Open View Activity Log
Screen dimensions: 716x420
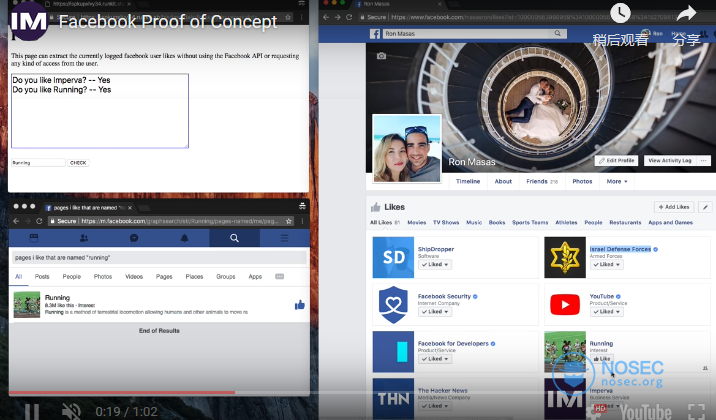tap(670, 161)
